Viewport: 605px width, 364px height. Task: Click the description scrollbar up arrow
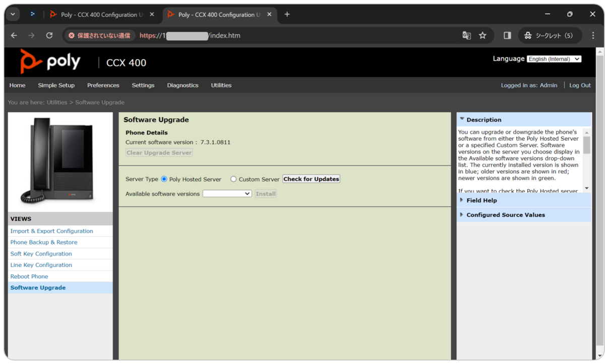(x=587, y=132)
